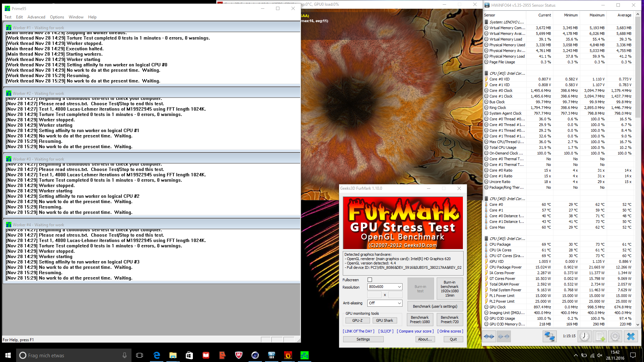Open Microsoft Edge from the taskbar

coord(157,355)
